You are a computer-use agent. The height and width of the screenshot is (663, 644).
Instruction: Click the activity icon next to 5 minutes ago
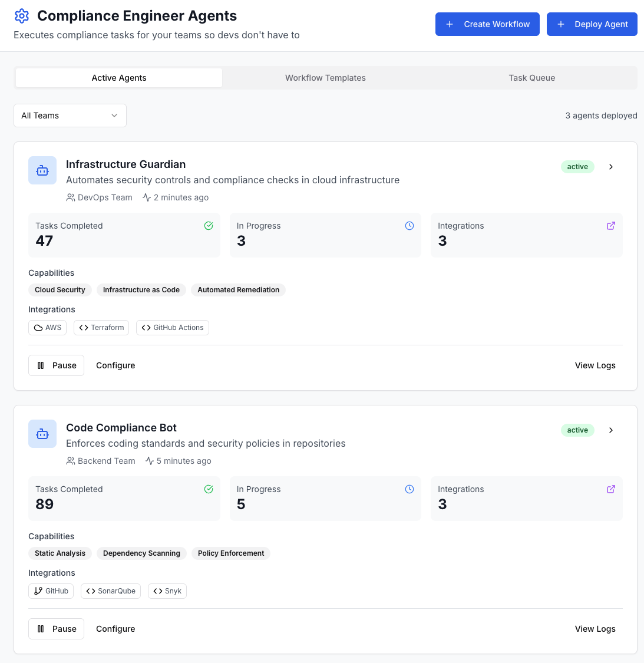150,461
